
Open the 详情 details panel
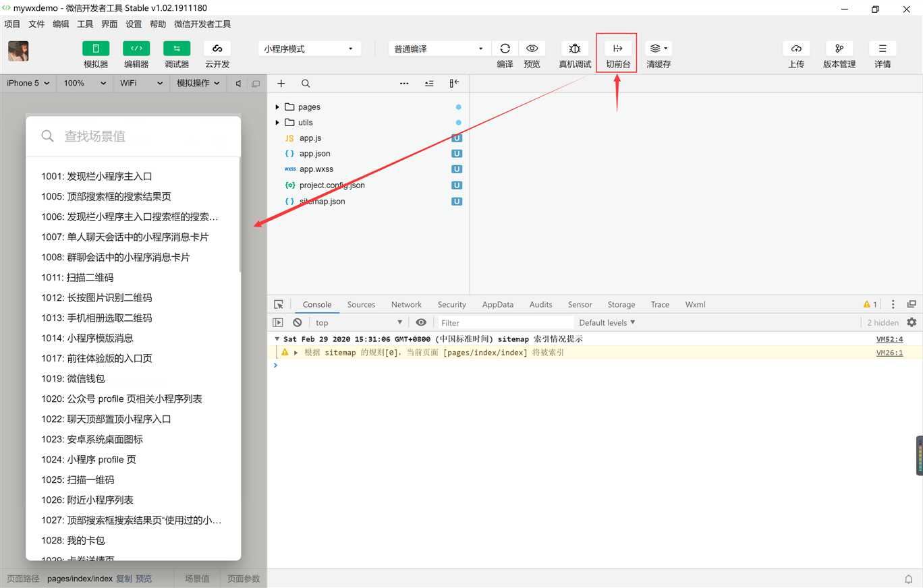click(883, 49)
